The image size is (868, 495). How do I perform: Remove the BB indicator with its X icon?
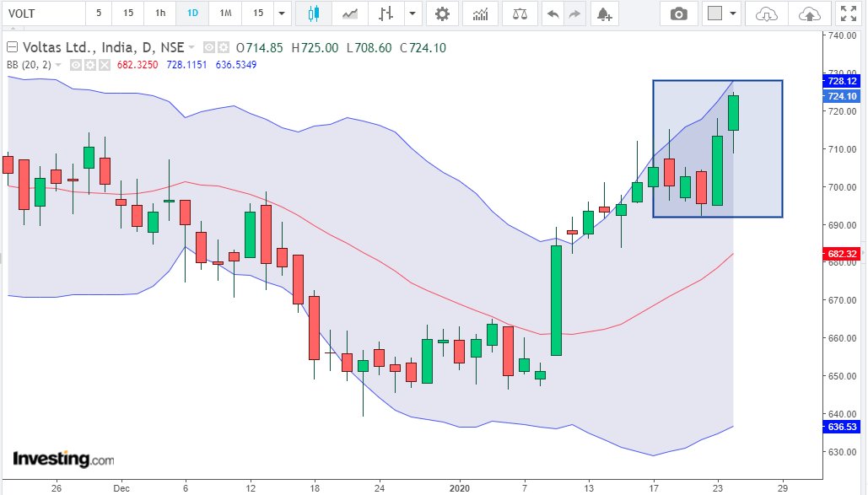104,65
